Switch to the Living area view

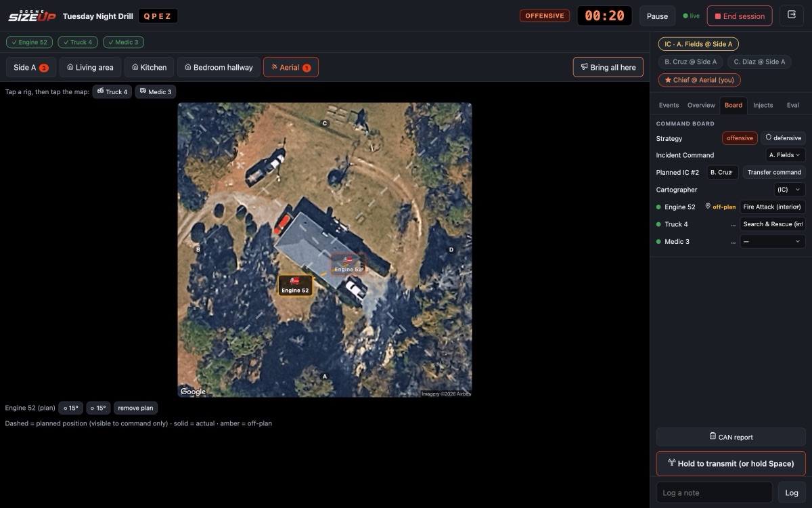coord(90,67)
